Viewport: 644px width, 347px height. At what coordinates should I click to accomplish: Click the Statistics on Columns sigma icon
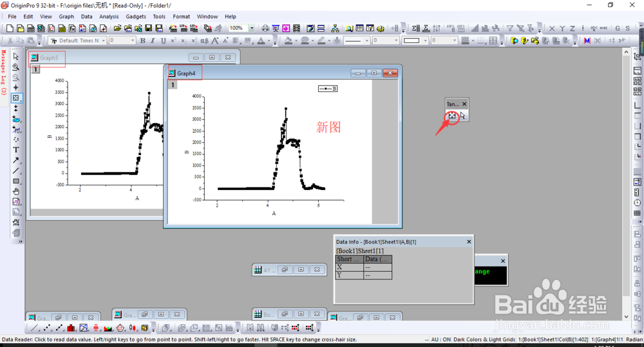pyautogui.click(x=415, y=28)
